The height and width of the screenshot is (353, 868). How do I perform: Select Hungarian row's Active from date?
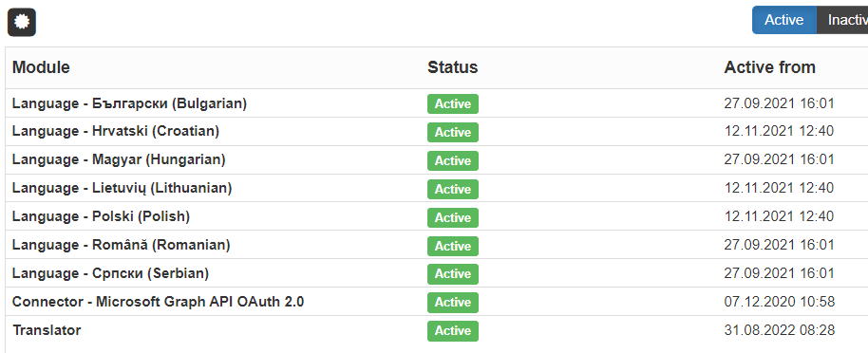pyautogui.click(x=779, y=160)
